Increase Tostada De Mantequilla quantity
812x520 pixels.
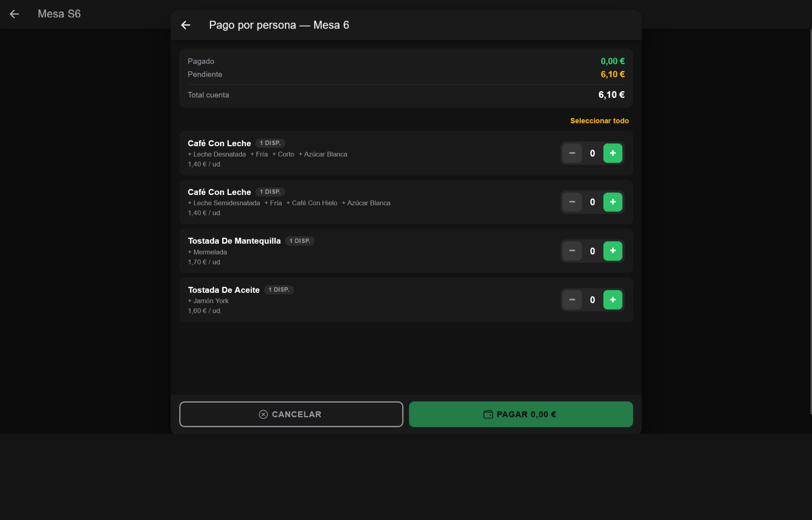click(613, 251)
